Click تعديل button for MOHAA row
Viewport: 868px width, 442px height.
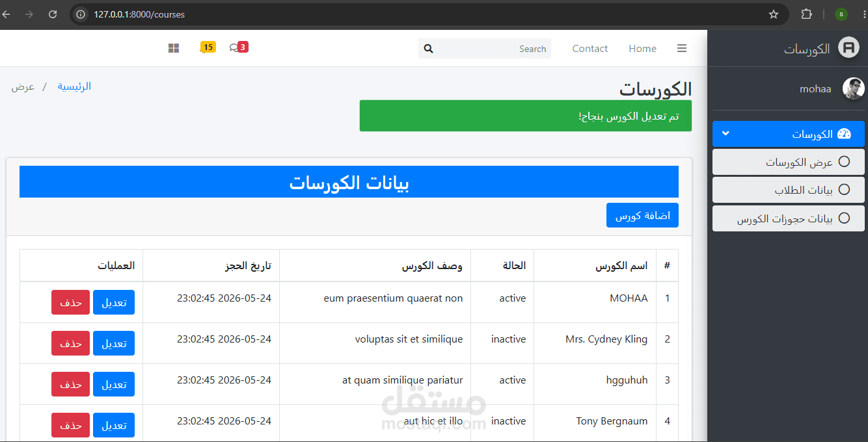114,302
